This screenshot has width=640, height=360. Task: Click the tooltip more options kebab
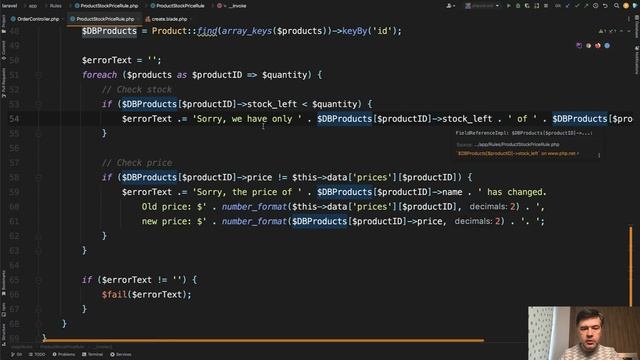tap(599, 155)
